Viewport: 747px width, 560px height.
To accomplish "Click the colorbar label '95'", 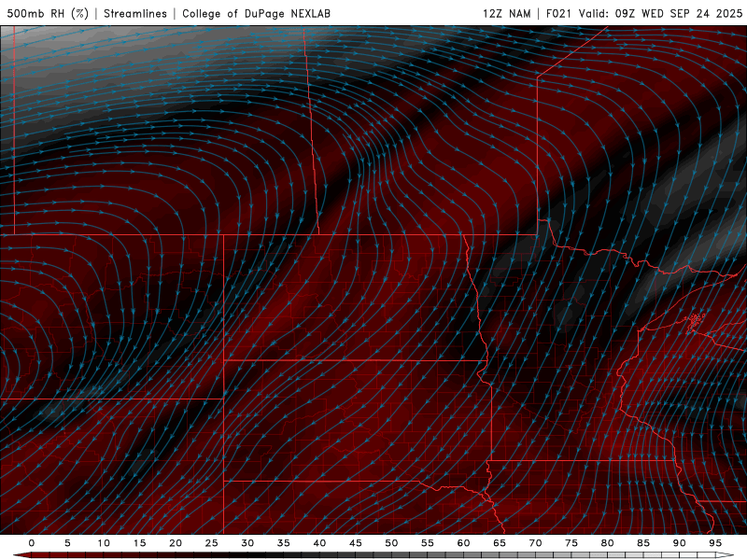I will 715,543.
